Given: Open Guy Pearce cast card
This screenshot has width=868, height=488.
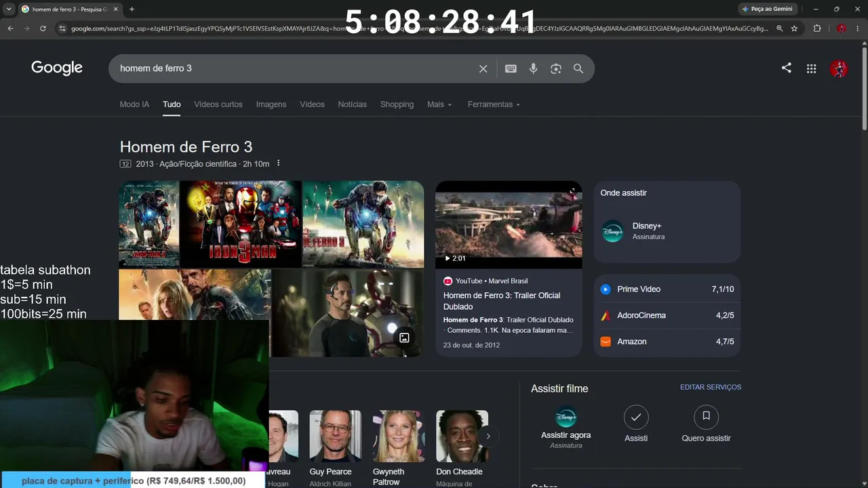Looking at the screenshot, I should tap(335, 449).
